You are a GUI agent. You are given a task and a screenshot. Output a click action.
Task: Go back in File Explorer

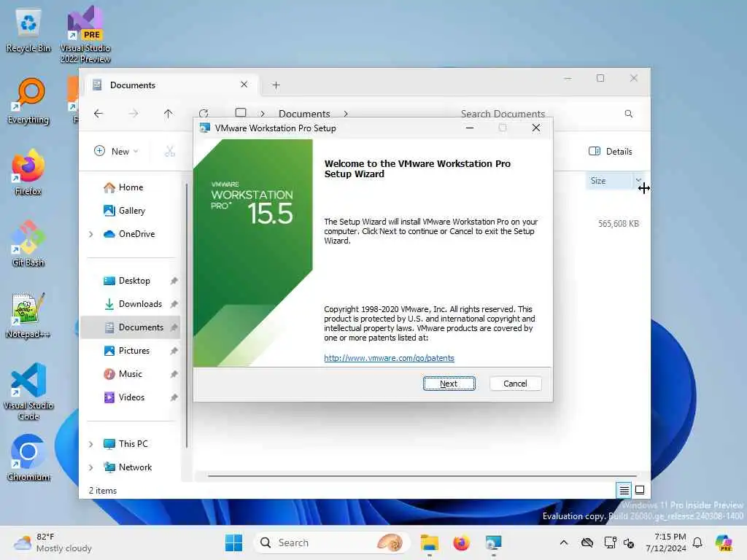98,113
